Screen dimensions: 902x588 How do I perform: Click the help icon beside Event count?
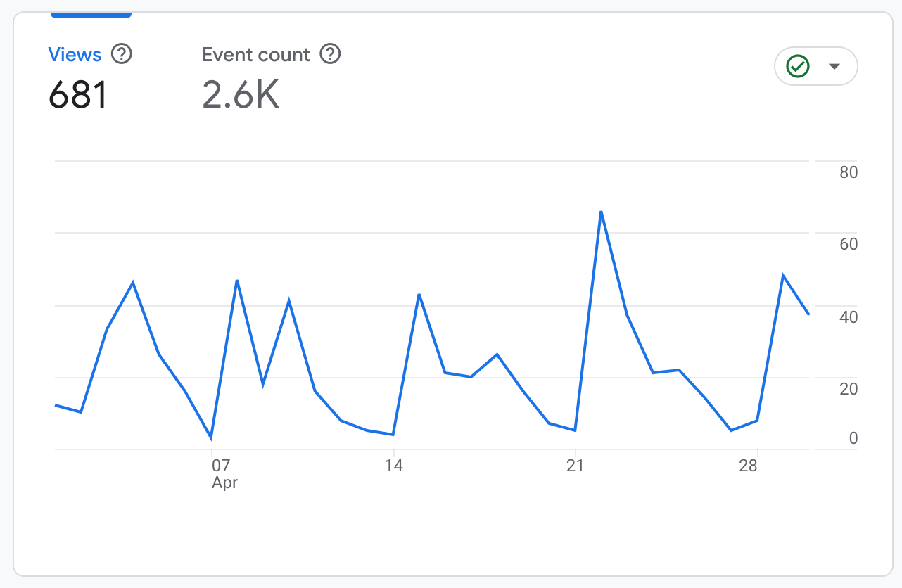pos(330,54)
